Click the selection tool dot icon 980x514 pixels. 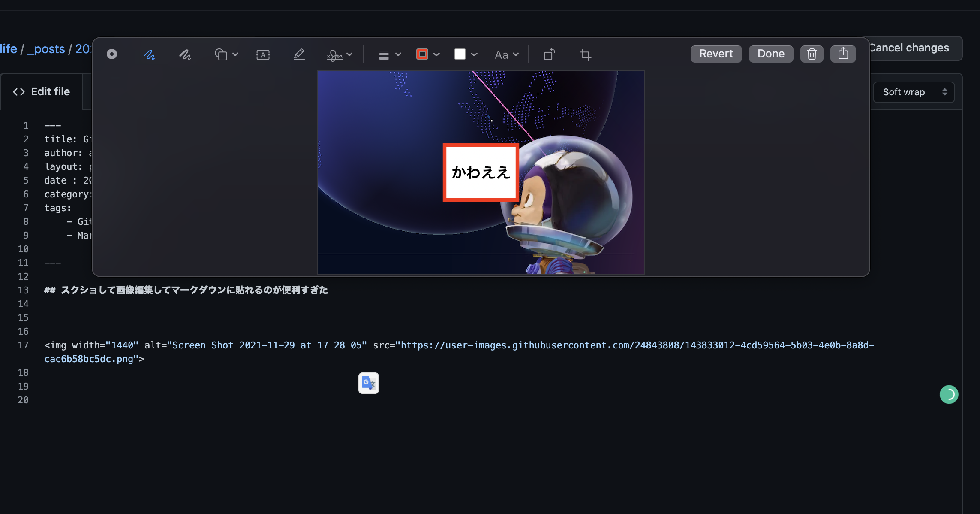(x=112, y=54)
